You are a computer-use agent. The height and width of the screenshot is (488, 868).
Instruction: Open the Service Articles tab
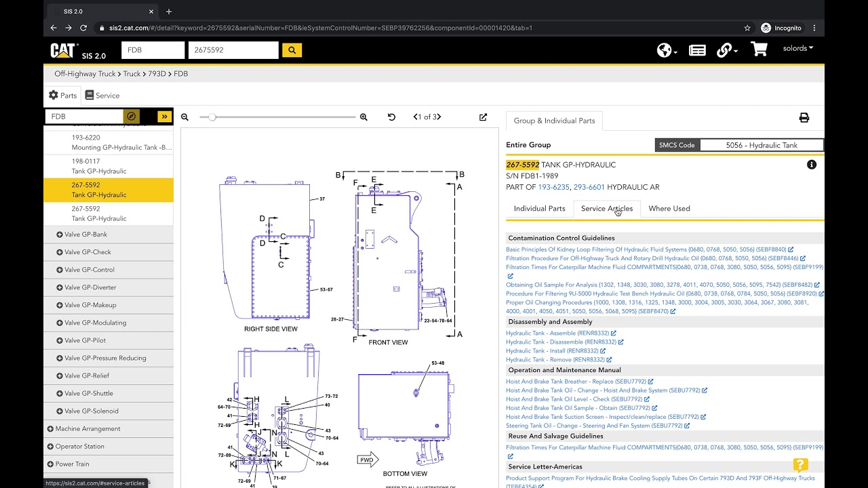[x=607, y=209]
